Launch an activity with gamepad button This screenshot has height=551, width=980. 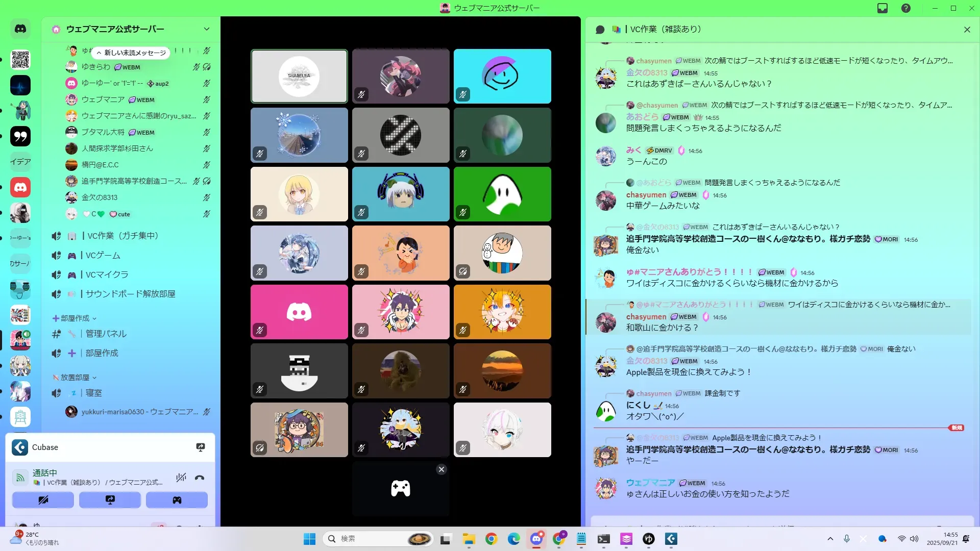(x=177, y=500)
